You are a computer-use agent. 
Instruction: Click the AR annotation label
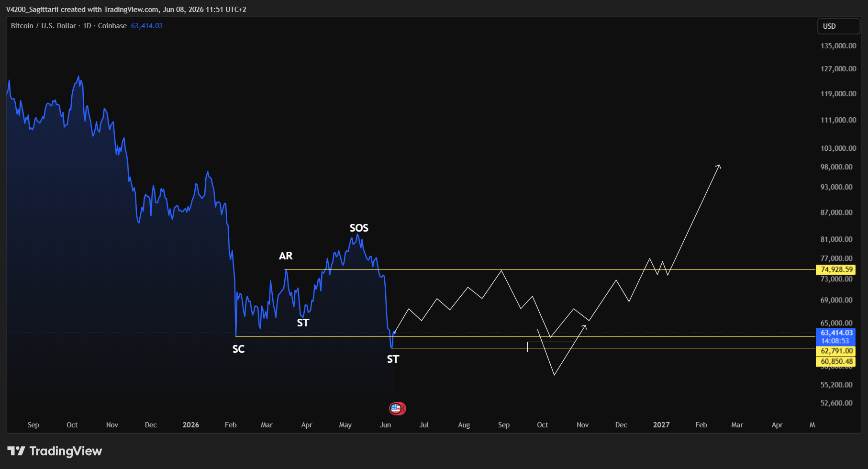point(286,256)
